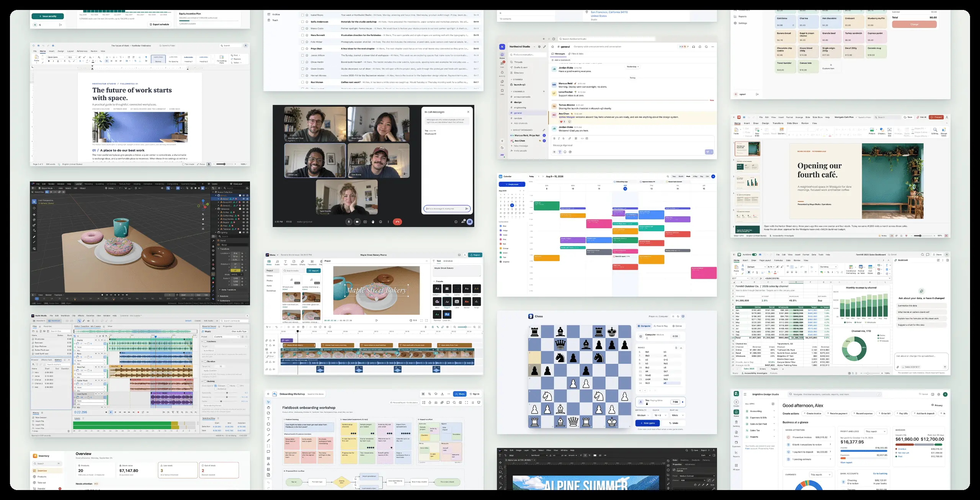
Task: Start a New game in Chess
Action: coord(648,423)
